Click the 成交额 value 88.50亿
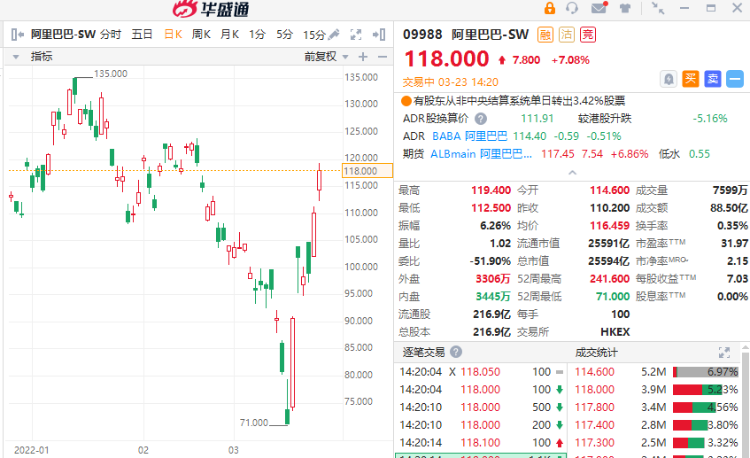This screenshot has width=750, height=458. click(729, 208)
